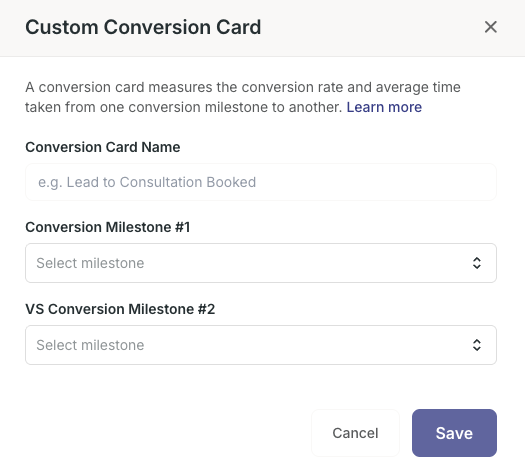Open the VS Conversion Milestone #2 dropdown

[x=261, y=345]
